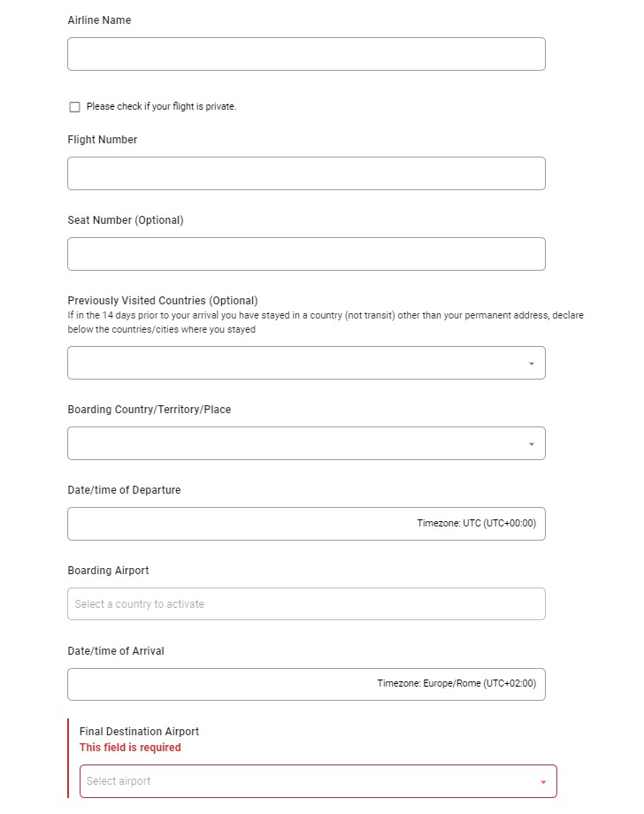This screenshot has width=644, height=814.
Task: Click the Seat Number (Optional) field
Action: [x=306, y=254]
